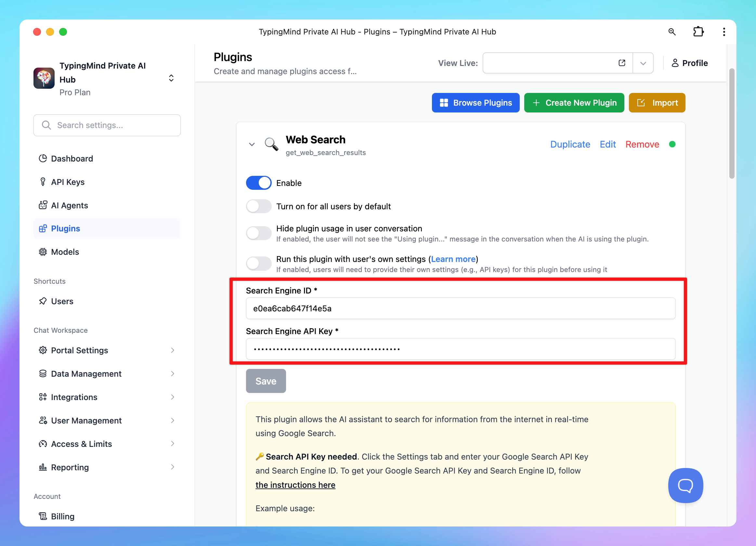Go to Dashboard in the sidebar
The height and width of the screenshot is (546, 756).
[x=107, y=159]
